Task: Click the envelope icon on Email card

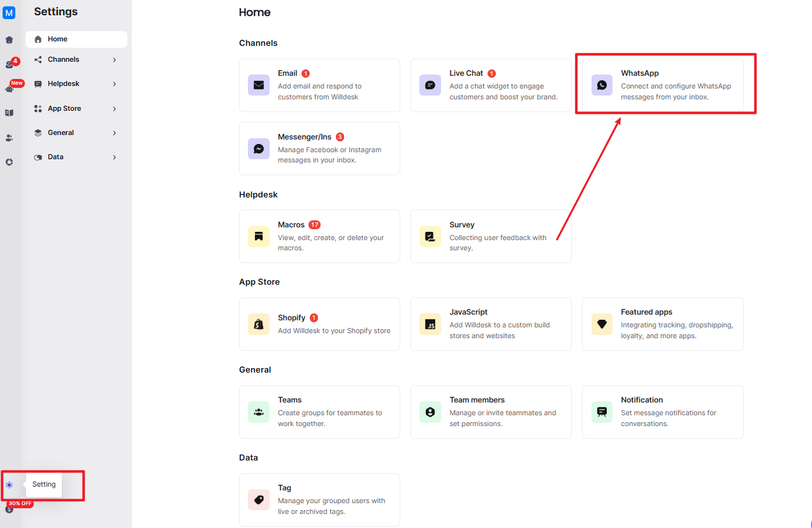Action: [x=259, y=85]
